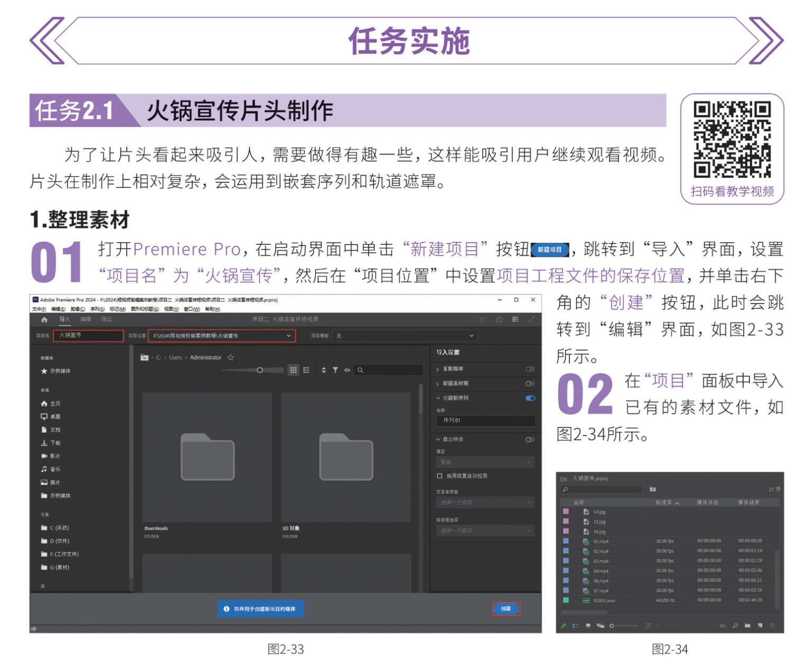Viewport: 812px width, 668px height.
Task: Click the 项目名 input field
Action: 88,336
